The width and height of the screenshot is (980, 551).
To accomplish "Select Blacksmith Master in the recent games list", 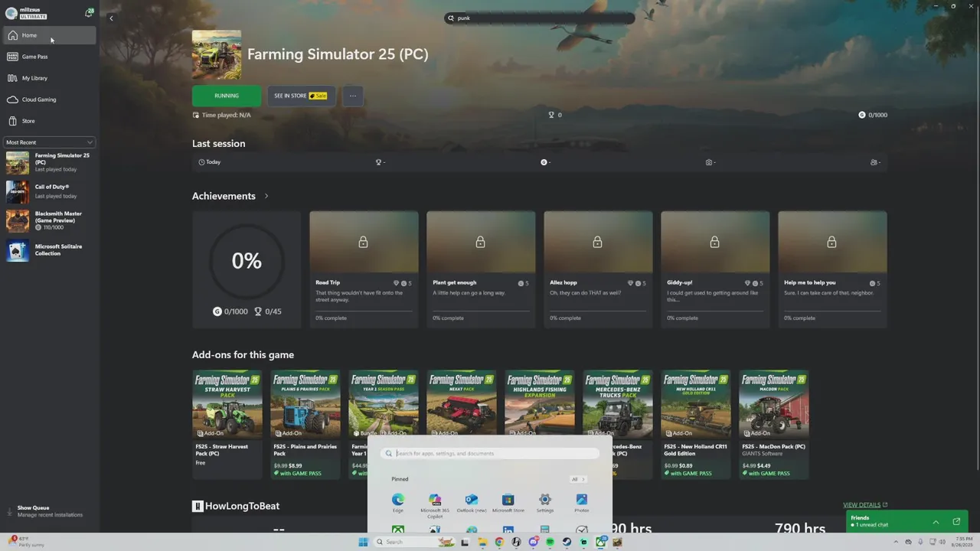I will click(x=50, y=220).
